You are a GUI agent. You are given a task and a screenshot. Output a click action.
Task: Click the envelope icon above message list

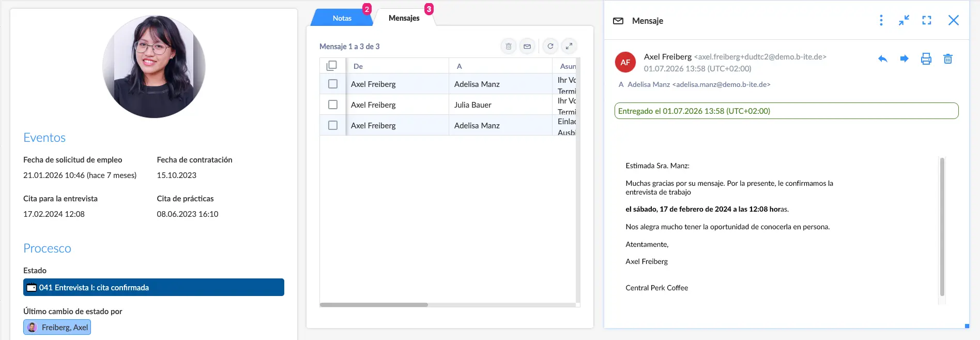point(527,46)
